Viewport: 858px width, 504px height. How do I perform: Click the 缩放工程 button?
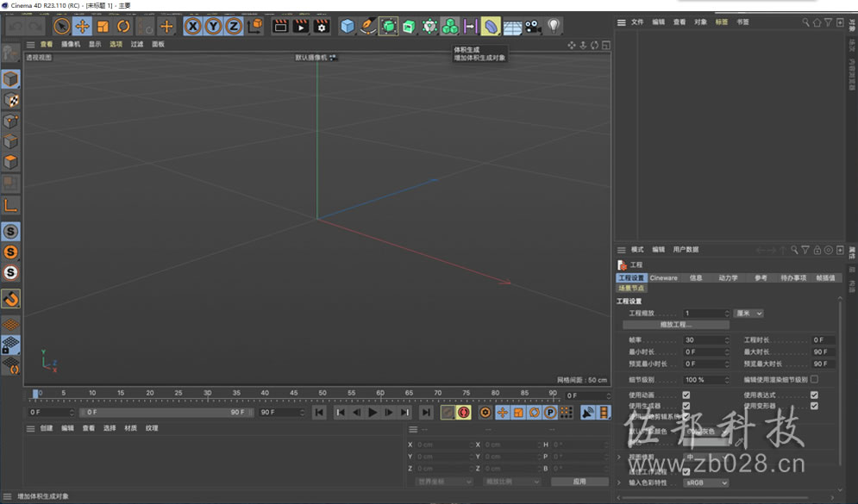point(676,325)
